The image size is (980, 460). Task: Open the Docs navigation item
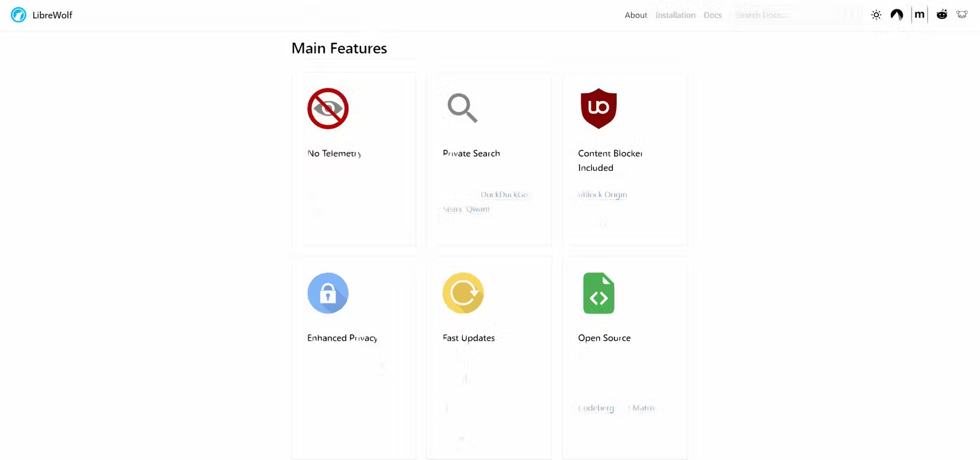pyautogui.click(x=713, y=15)
